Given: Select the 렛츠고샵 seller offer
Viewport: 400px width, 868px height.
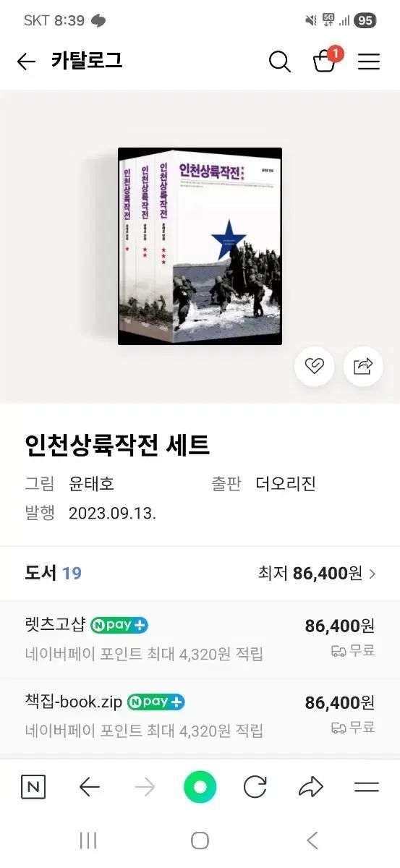Looking at the screenshot, I should pyautogui.click(x=200, y=639).
